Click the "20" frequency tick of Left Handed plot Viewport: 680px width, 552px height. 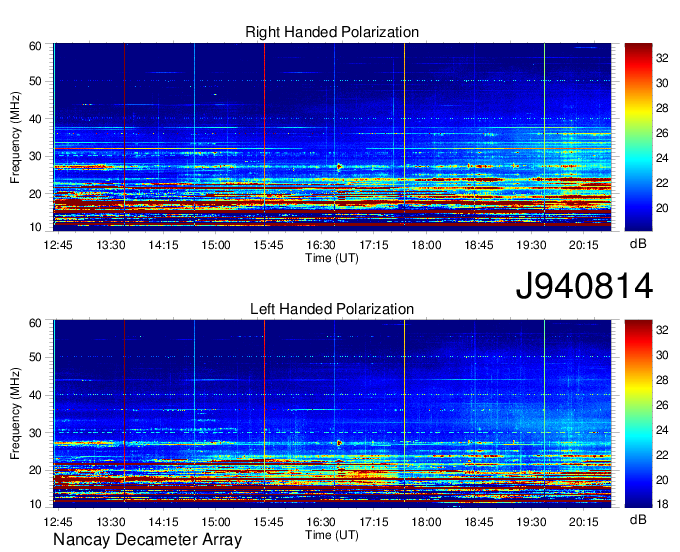(35, 470)
